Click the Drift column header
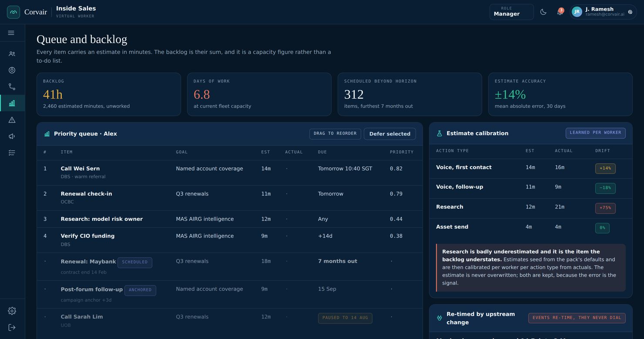Image resolution: width=644 pixels, height=339 pixels. (603, 151)
